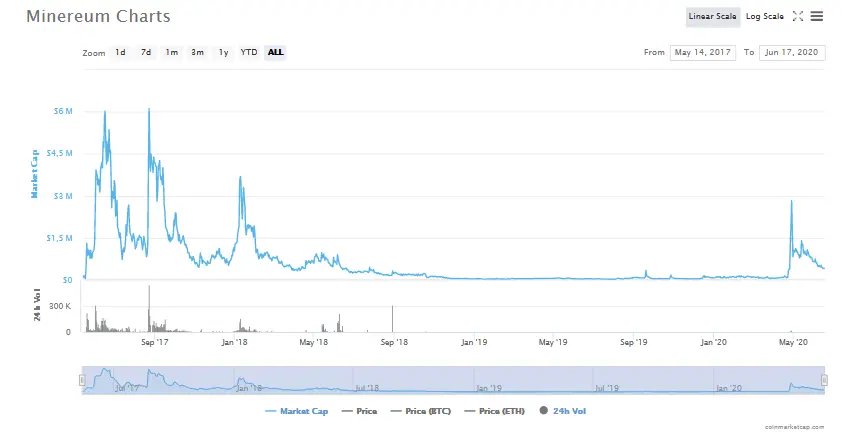Click the May '19 time axis label
Image resolution: width=849 pixels, height=440 pixels.
pyautogui.click(x=553, y=342)
